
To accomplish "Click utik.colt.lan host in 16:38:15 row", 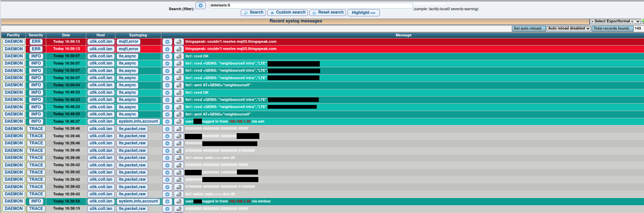I will [x=101, y=209].
